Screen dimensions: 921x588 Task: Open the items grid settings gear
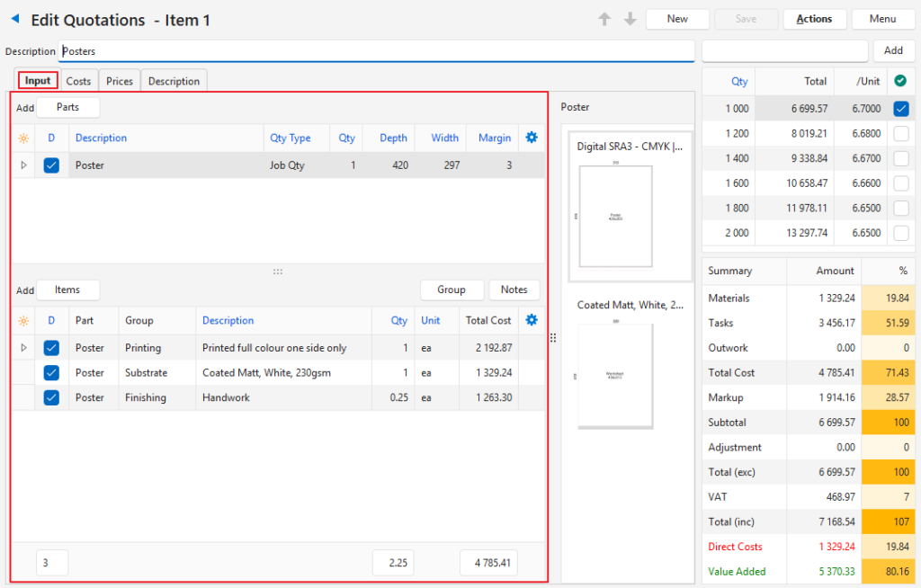tap(531, 320)
